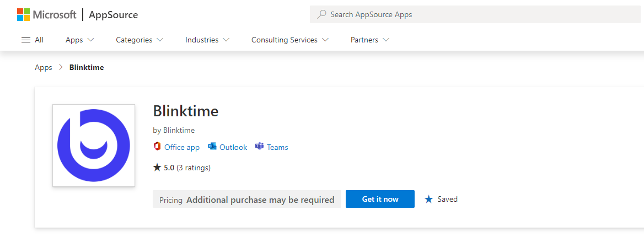Open the All hamburger menu

(x=33, y=40)
